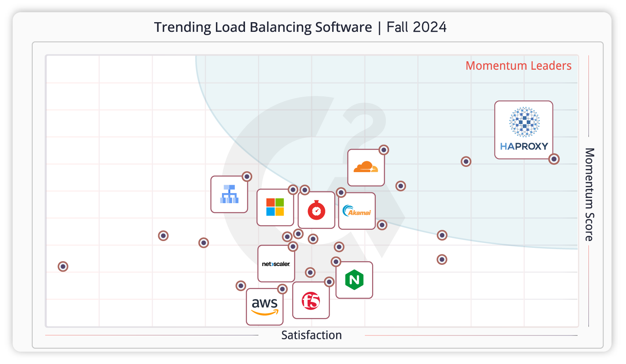The width and height of the screenshot is (626, 364).
Task: Select the data point on the blue network tile's corner
Action: 247,177
